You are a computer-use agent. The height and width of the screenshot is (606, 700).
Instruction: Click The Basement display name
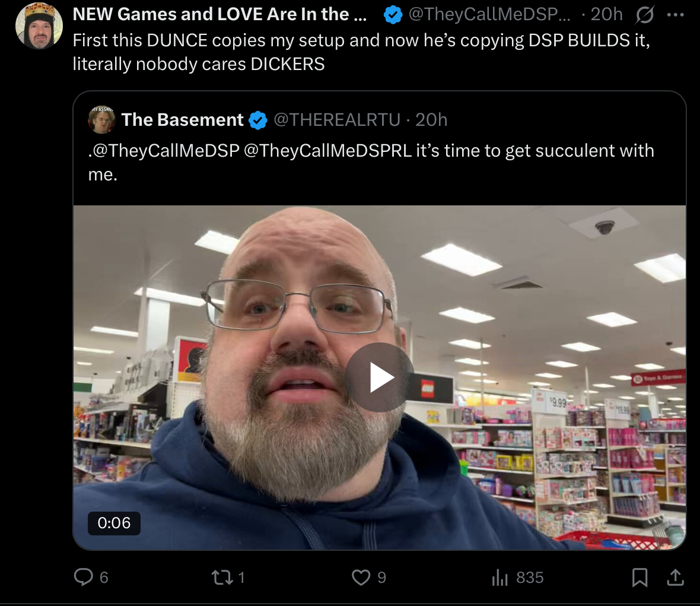pyautogui.click(x=183, y=120)
